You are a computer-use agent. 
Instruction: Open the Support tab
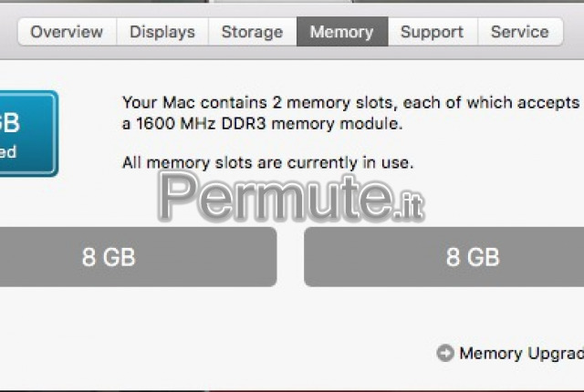tap(433, 32)
